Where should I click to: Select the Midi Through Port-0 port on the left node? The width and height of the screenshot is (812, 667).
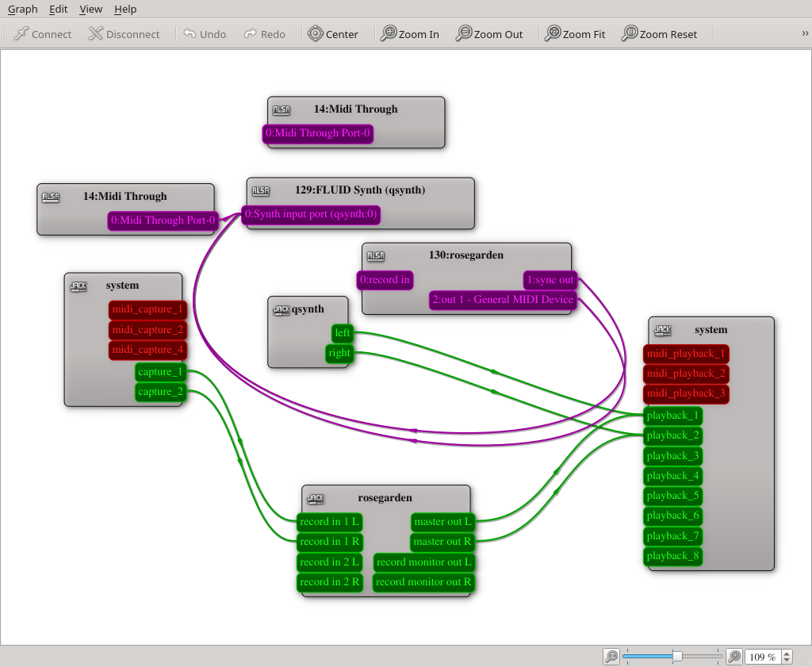coord(163,220)
